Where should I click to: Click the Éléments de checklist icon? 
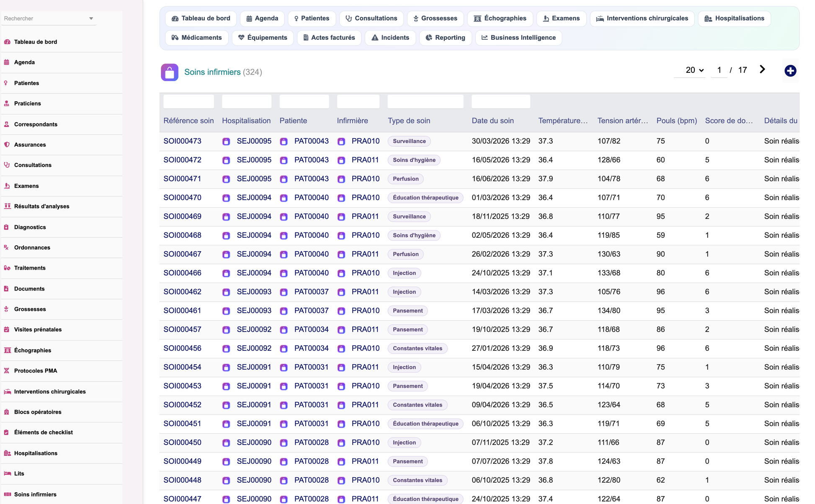click(6, 432)
